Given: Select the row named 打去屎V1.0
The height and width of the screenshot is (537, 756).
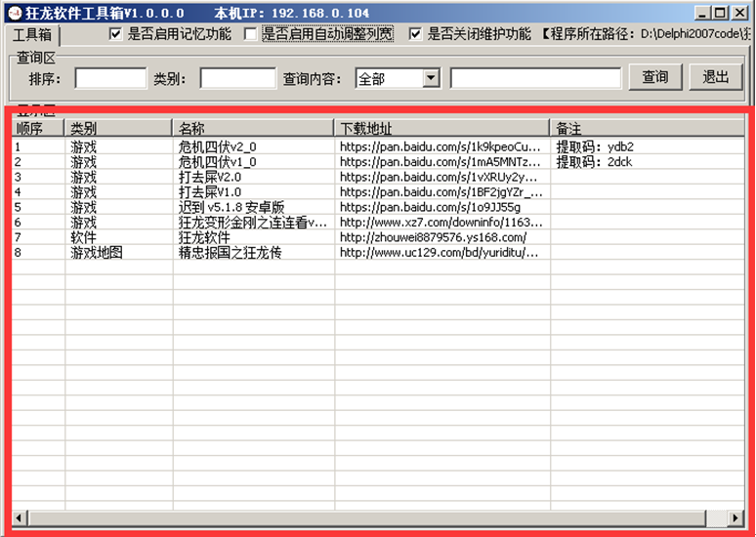Looking at the screenshot, I should click(x=378, y=191).
